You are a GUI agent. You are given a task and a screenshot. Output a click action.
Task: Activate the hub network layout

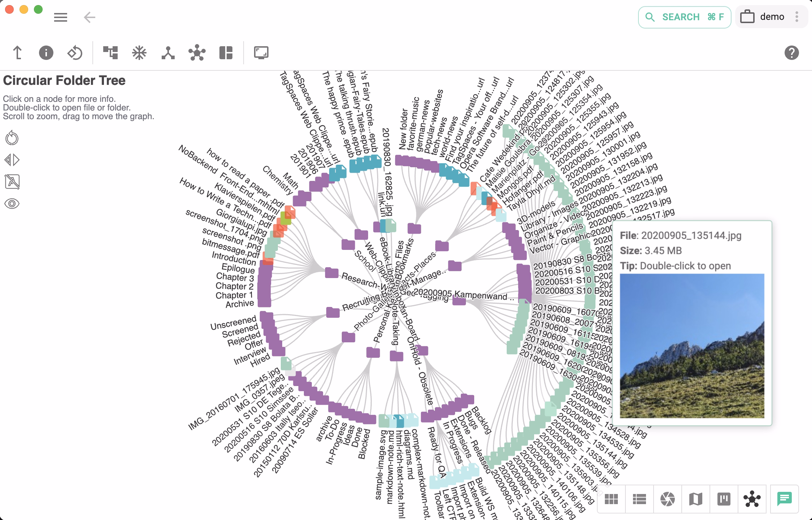197,52
